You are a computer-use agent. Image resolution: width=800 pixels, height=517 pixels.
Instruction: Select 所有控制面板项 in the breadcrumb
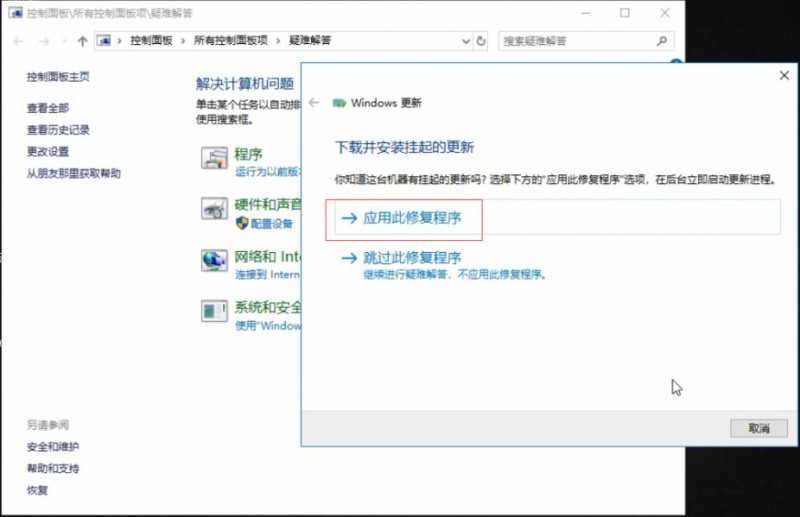[x=231, y=40]
